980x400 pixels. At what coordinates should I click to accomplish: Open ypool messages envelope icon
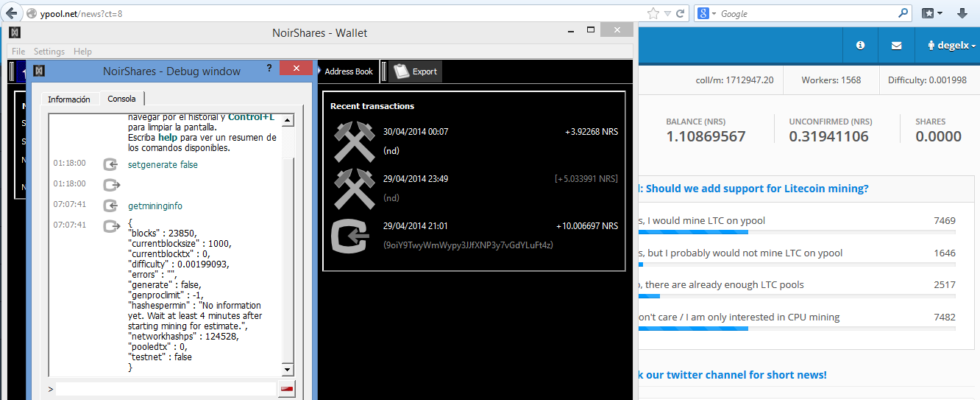[896, 45]
